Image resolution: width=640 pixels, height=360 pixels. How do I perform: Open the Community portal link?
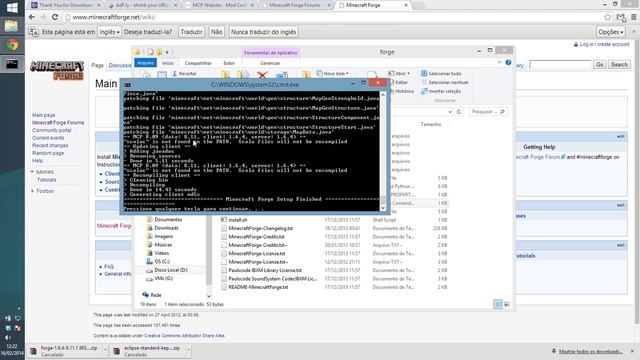[51, 130]
